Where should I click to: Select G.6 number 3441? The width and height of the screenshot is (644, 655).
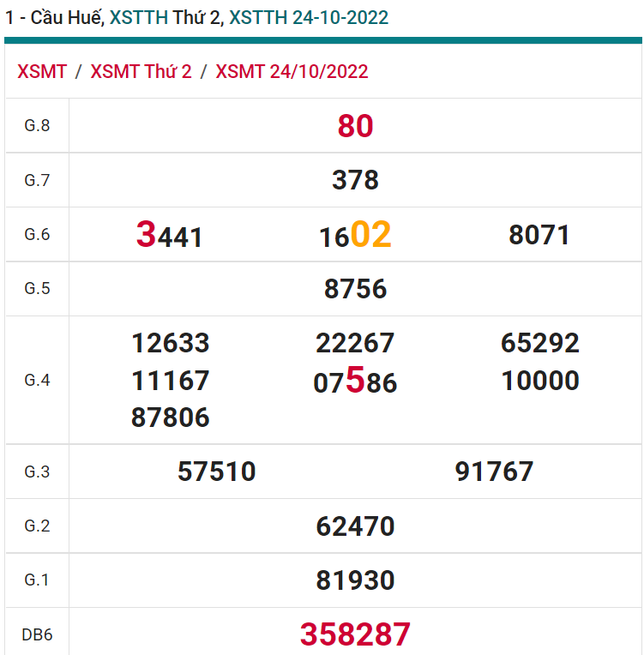pos(170,235)
